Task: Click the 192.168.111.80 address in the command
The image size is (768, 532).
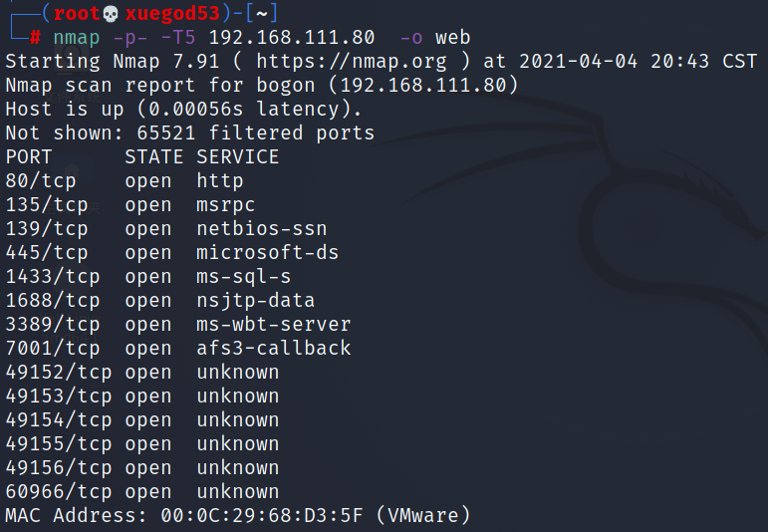Action: click(292, 37)
